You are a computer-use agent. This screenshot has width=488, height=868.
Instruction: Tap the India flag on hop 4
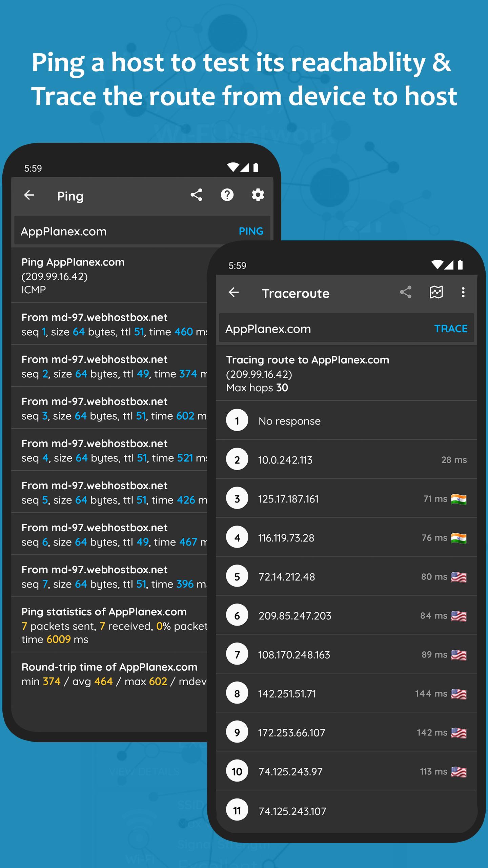tap(459, 538)
